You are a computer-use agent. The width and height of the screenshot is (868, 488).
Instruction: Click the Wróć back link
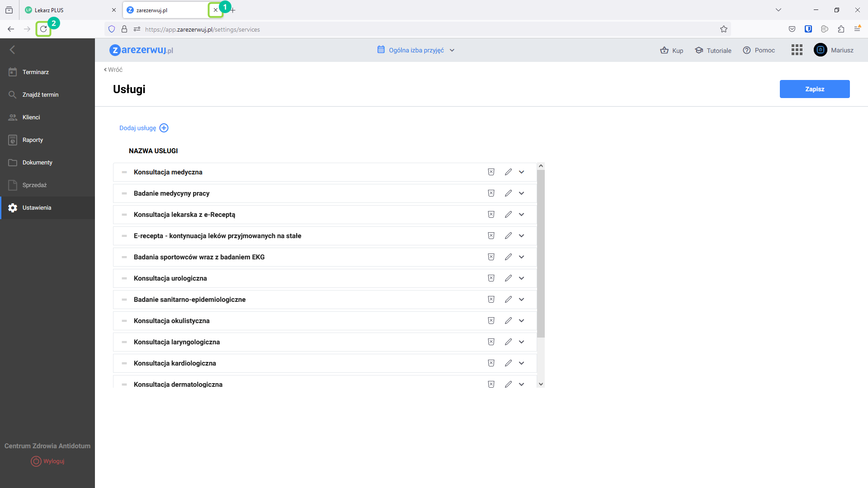113,70
